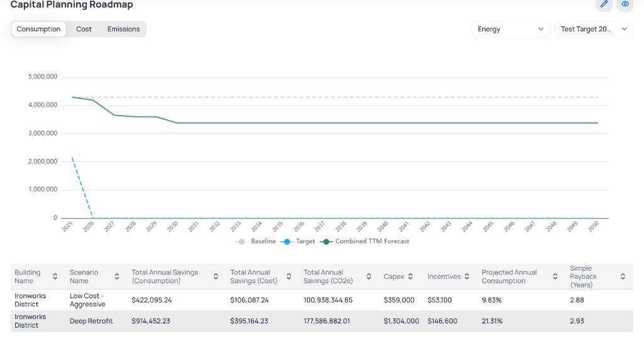The width and height of the screenshot is (644, 341).
Task: Select the Deep Retrofit scenario cell
Action: click(91, 321)
